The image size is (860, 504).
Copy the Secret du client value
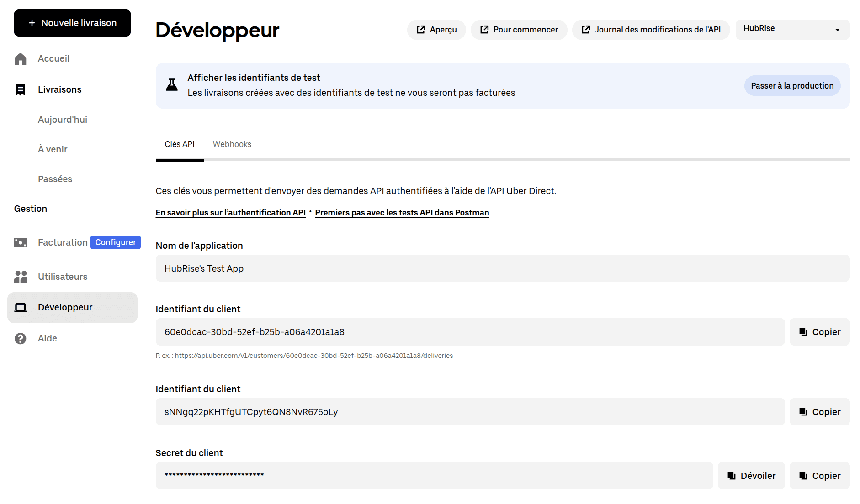[x=820, y=475]
